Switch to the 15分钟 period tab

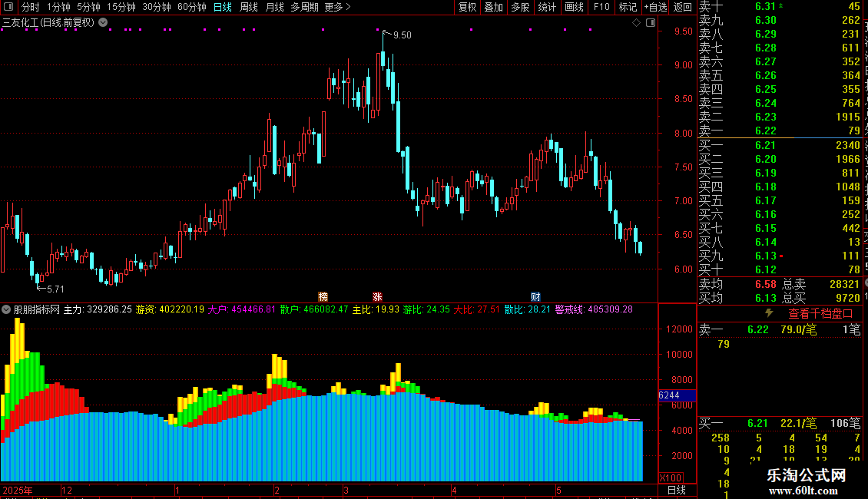coord(121,7)
